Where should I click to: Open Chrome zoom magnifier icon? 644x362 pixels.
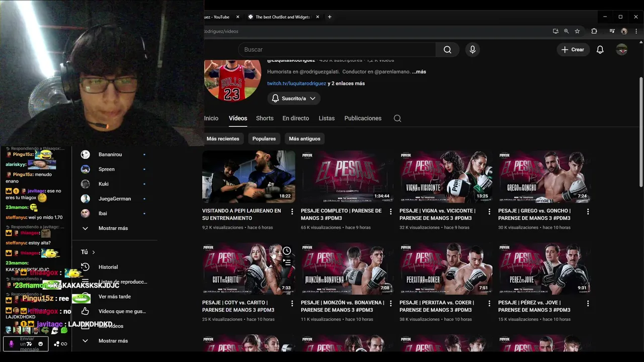(566, 31)
